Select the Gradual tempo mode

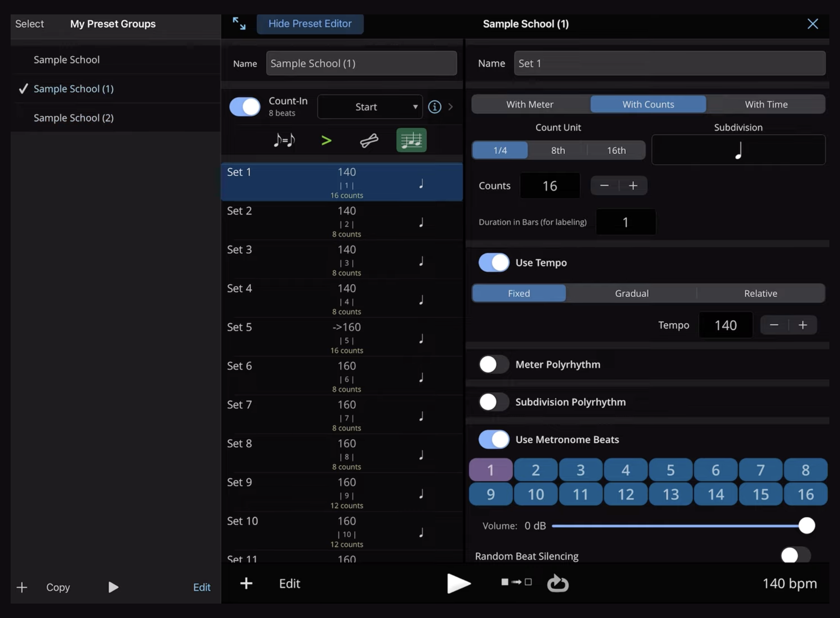(631, 293)
